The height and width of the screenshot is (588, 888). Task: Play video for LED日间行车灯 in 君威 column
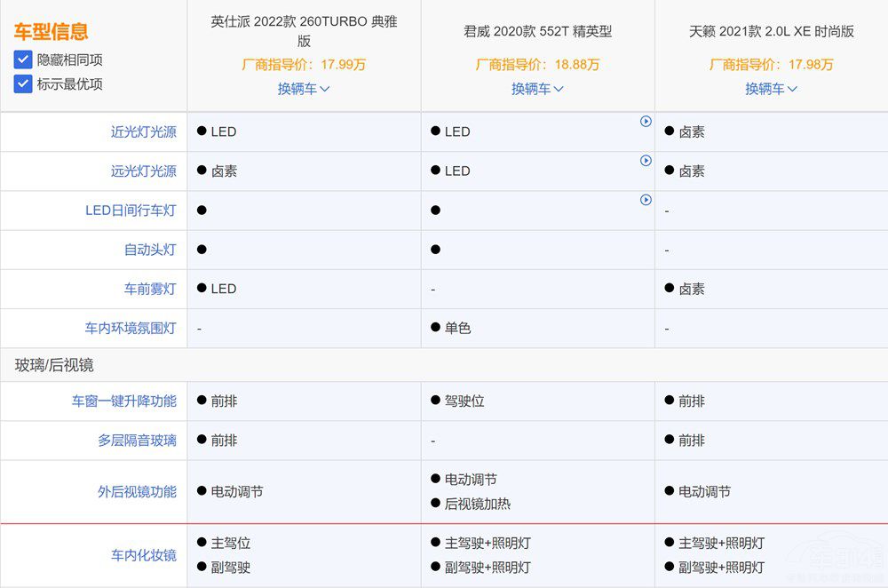pos(646,200)
